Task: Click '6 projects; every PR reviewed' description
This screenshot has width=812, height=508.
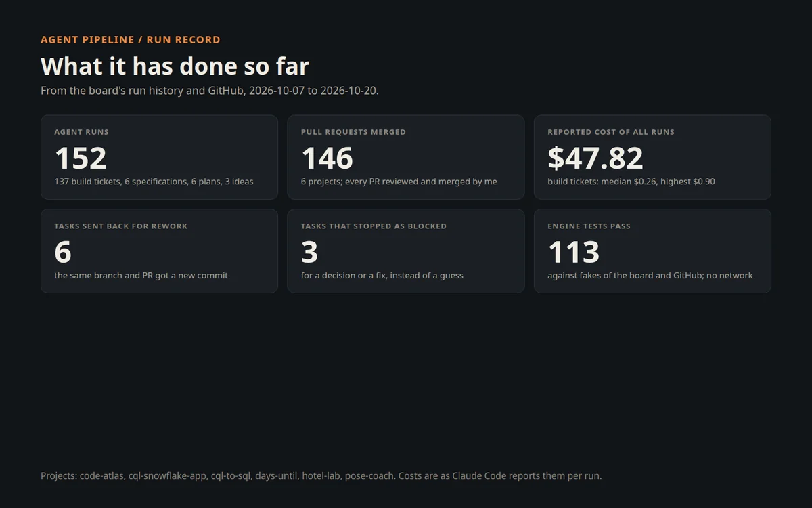Action: click(x=399, y=182)
